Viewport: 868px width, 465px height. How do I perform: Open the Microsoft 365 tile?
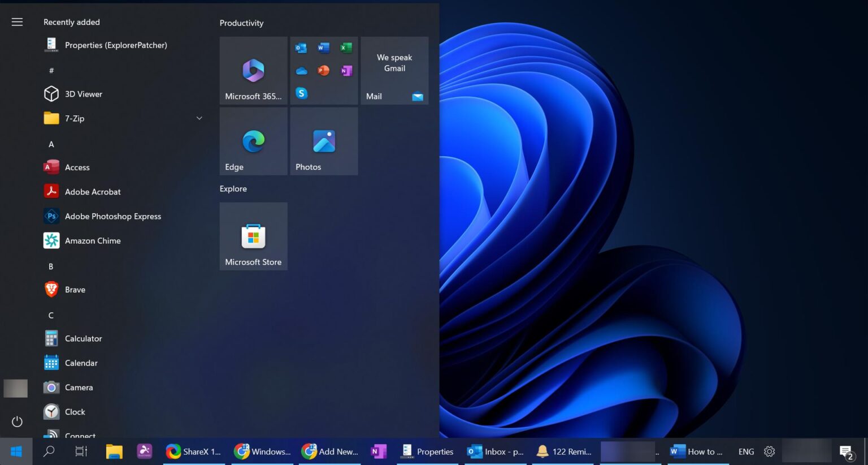tap(253, 71)
